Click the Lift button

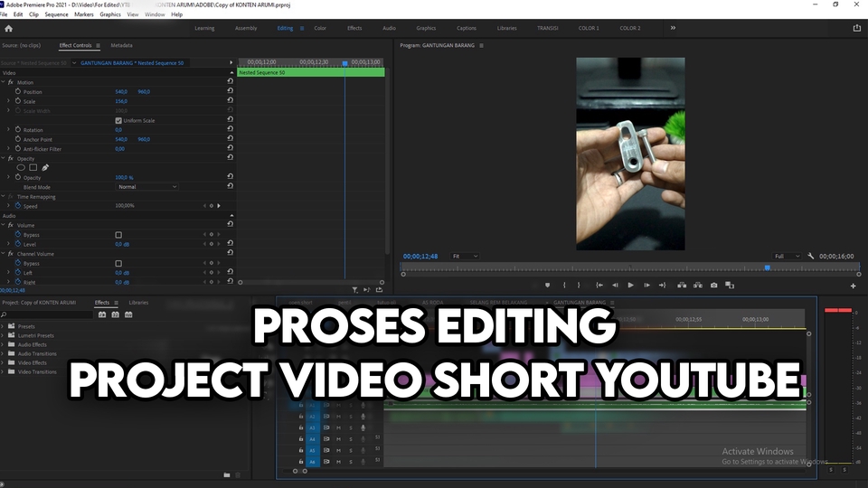[682, 285]
